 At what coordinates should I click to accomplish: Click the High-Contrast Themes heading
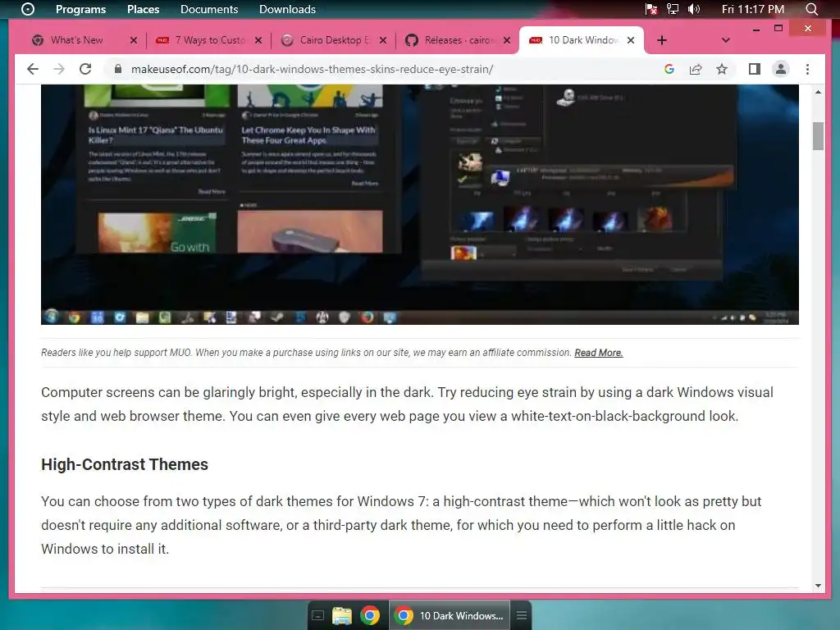pyautogui.click(x=125, y=464)
